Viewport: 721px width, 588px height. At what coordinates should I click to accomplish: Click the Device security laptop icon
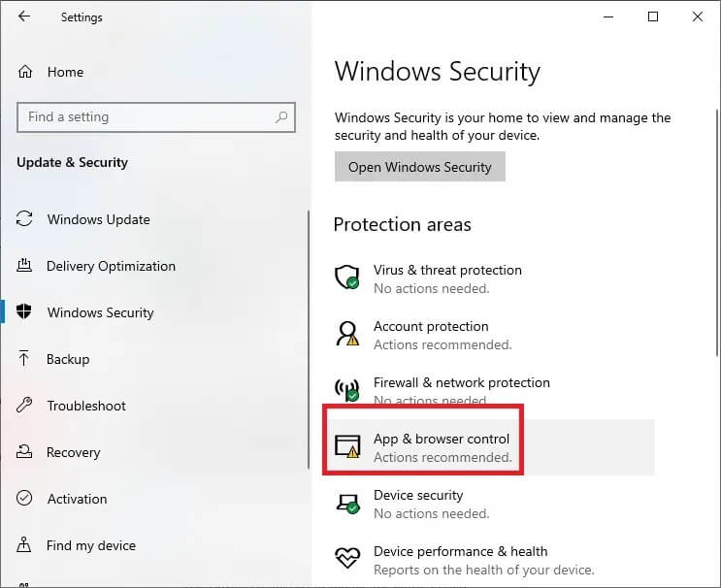tap(347, 504)
